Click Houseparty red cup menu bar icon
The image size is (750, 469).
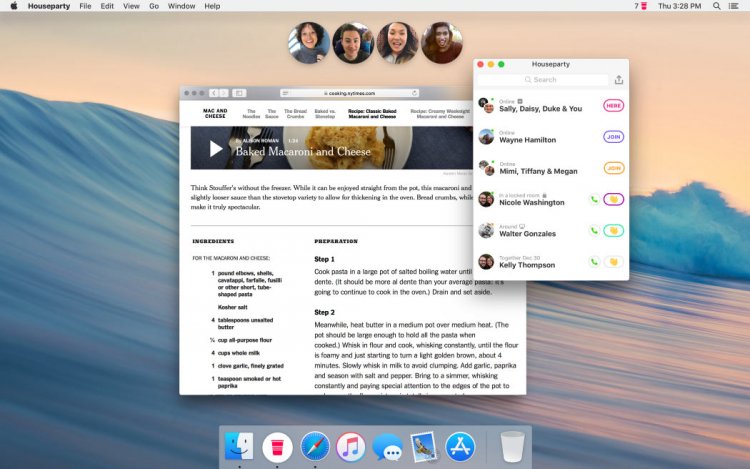click(x=643, y=6)
